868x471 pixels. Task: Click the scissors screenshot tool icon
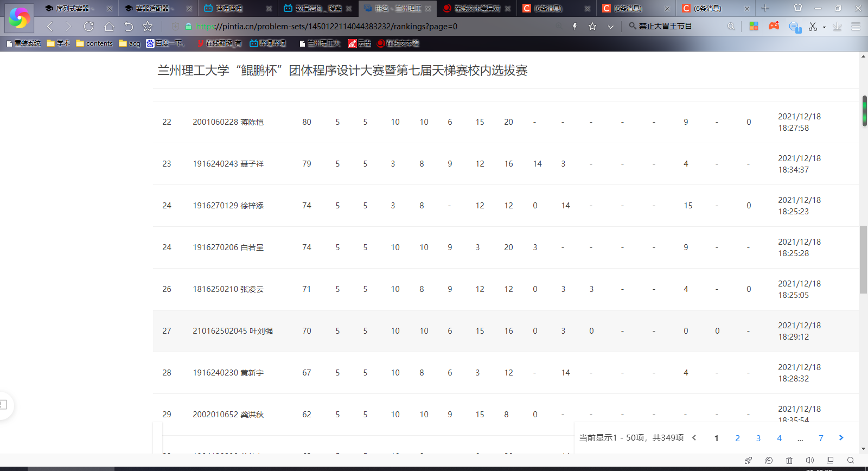(813, 26)
